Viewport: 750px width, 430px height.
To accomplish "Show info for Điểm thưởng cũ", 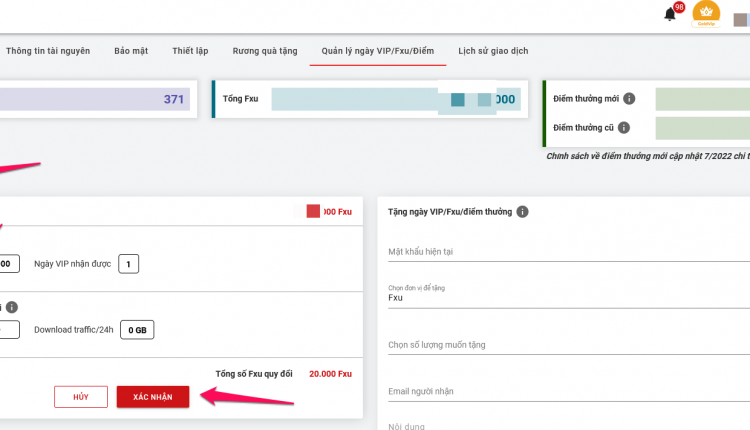I will 624,128.
